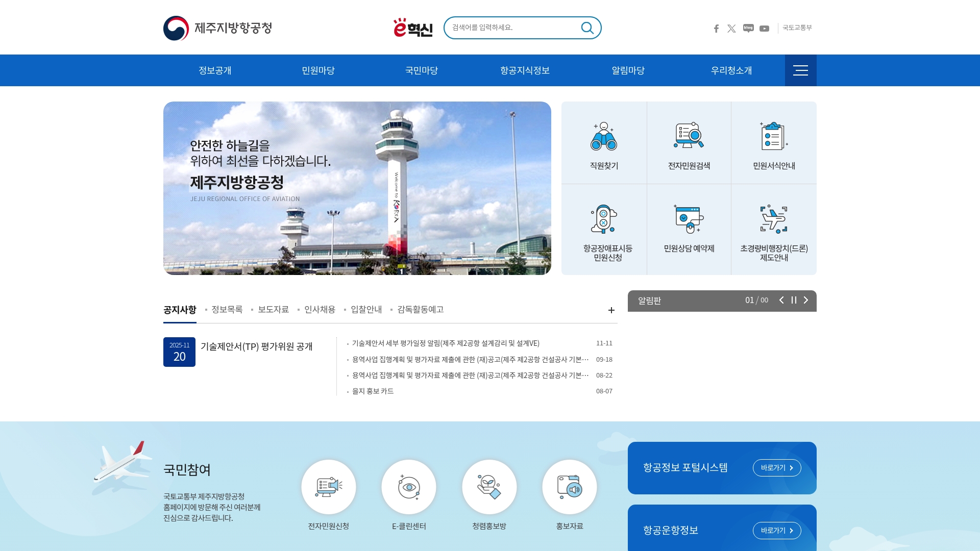Click the search magnifier icon
This screenshot has height=551, width=980.
pyautogui.click(x=587, y=28)
